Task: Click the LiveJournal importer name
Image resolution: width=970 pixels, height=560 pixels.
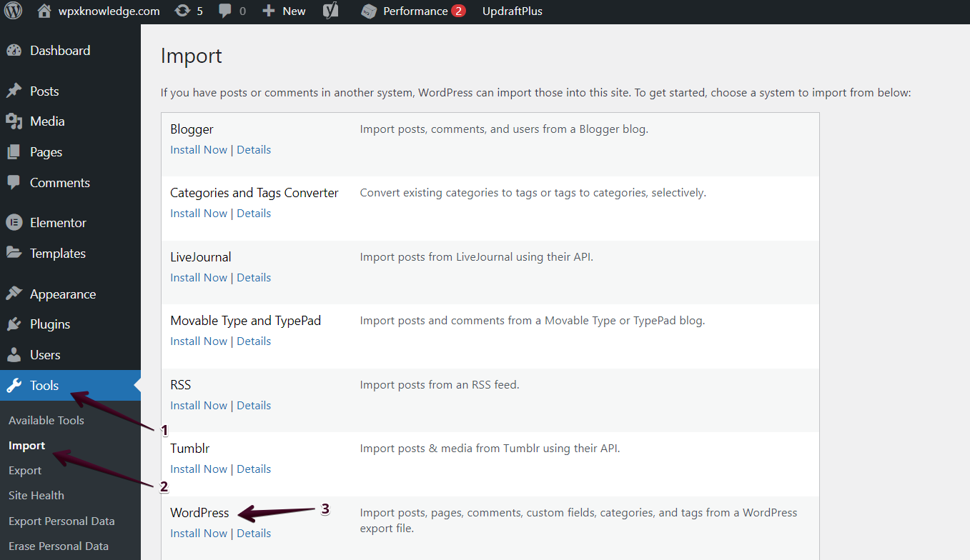Action: point(201,257)
